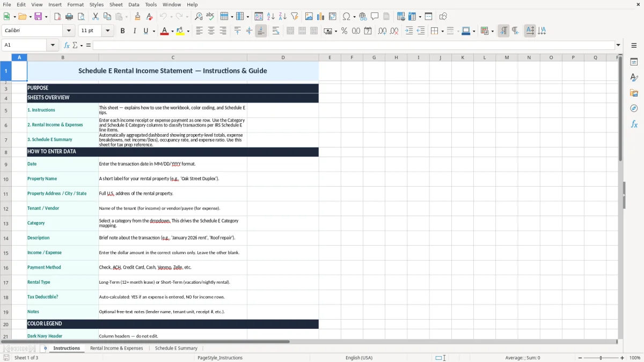Click the 100% zoom level
Screen dimensions: 644x362
tap(635, 358)
